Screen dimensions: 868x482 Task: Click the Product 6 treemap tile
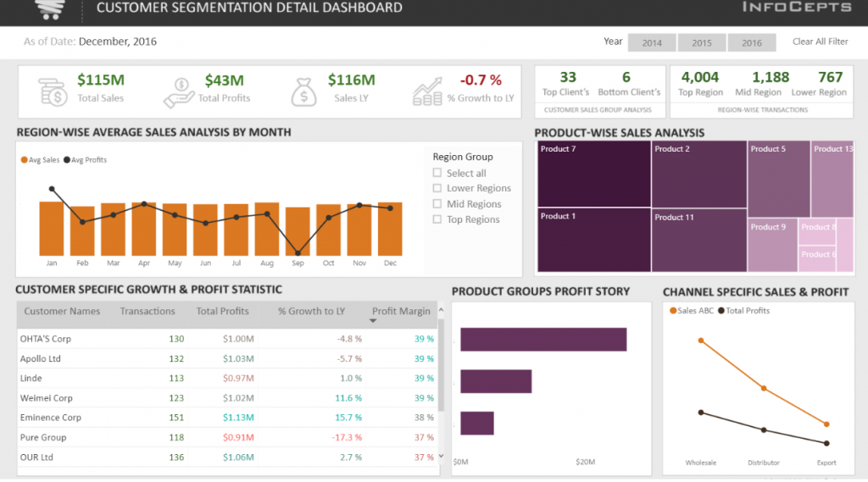click(x=817, y=258)
